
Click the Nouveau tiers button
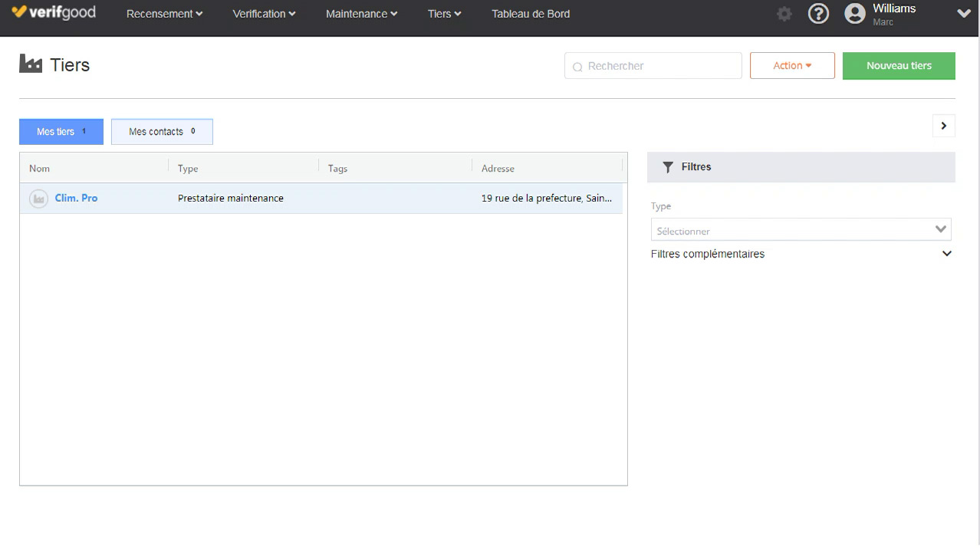898,66
